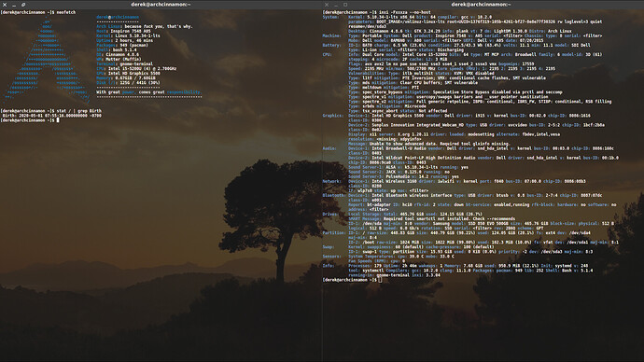Click the Graphics section label in inxi output

pyautogui.click(x=332, y=116)
